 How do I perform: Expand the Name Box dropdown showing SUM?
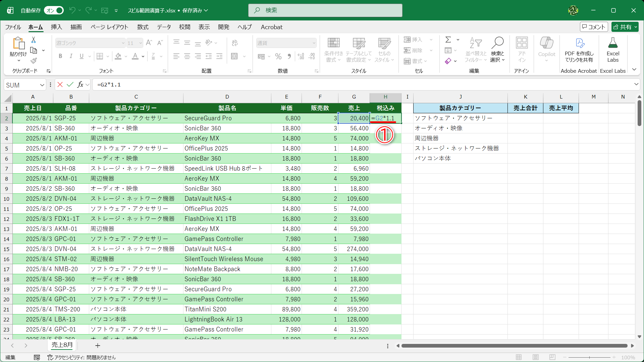coord(42,85)
